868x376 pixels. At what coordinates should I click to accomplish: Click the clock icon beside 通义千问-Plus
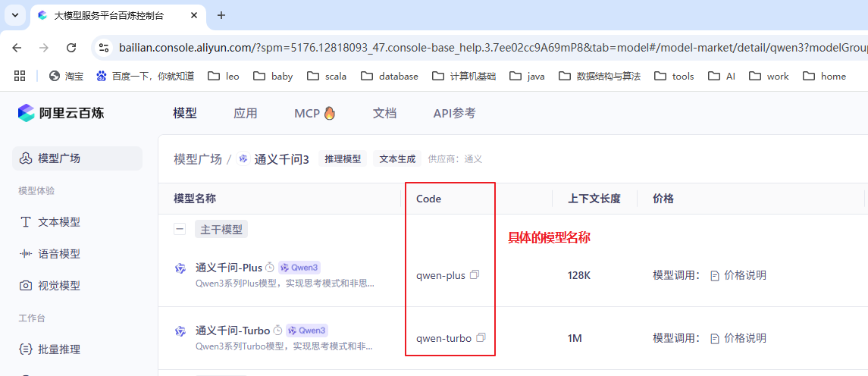point(270,268)
